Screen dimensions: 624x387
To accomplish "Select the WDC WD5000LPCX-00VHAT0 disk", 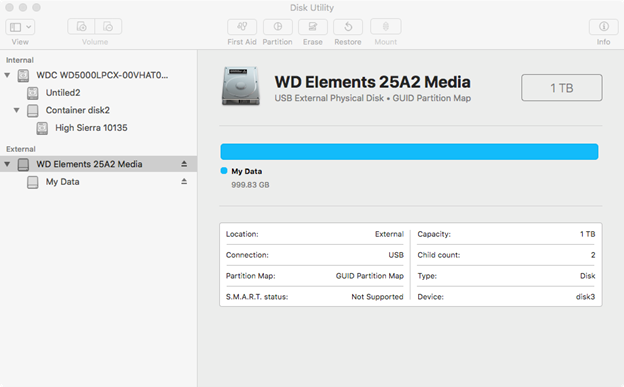I will pyautogui.click(x=102, y=75).
